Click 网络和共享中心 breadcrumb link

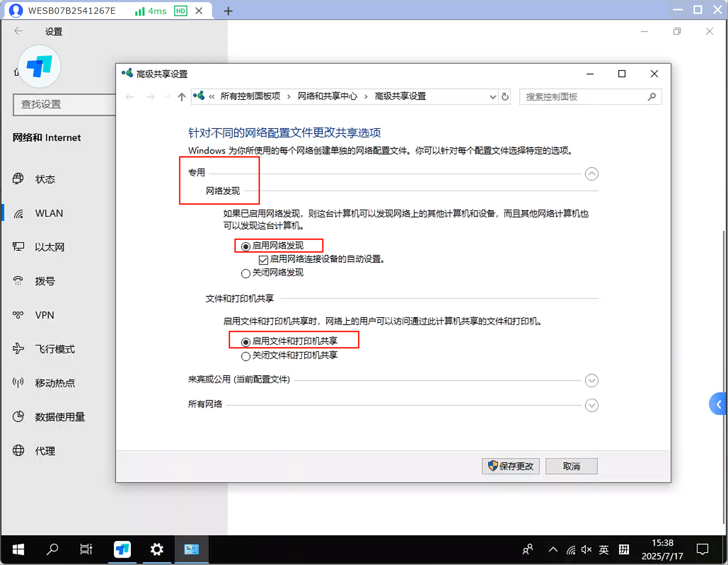(x=327, y=96)
